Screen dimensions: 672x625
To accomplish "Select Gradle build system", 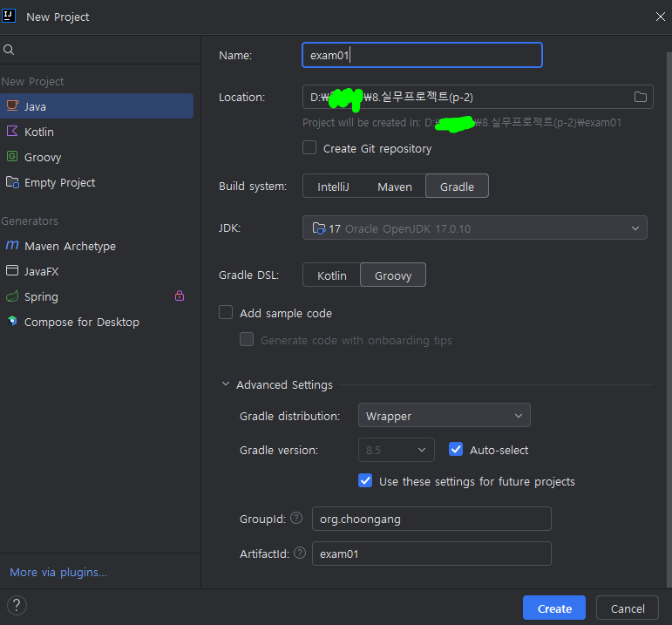I will (457, 187).
